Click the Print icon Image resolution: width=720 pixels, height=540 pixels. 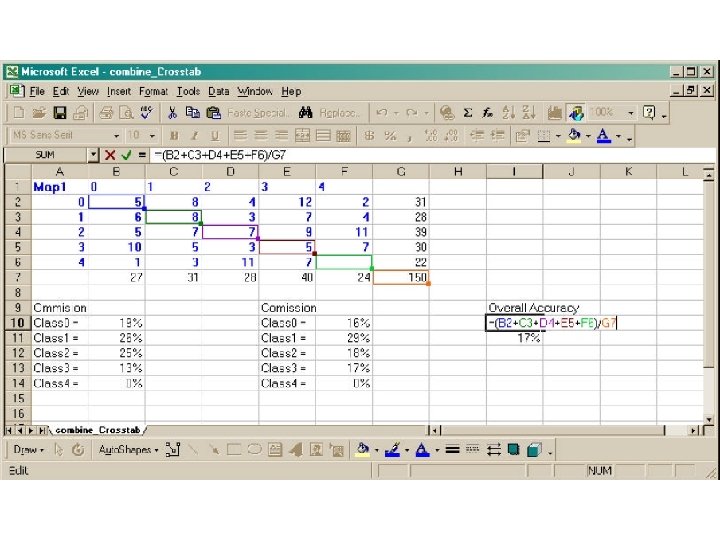tap(106, 112)
